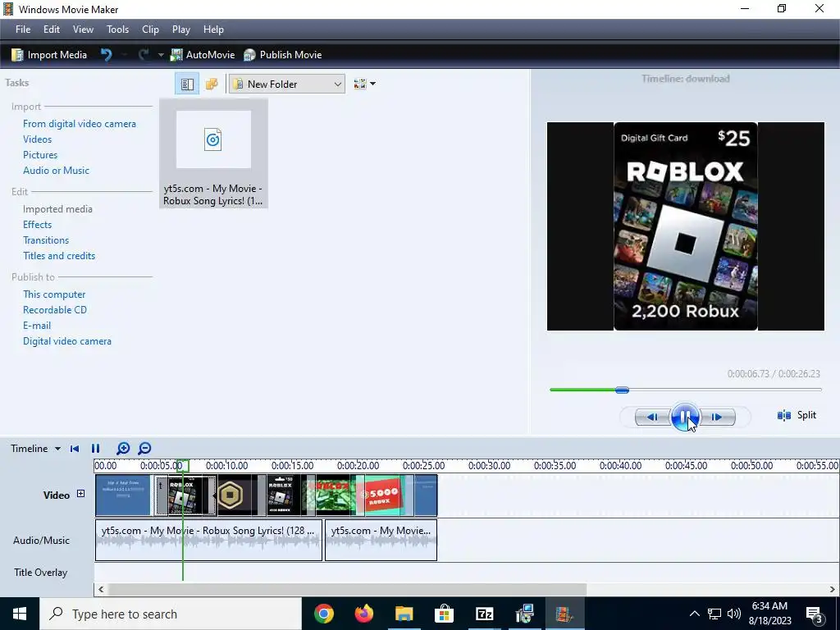Viewport: 840px width, 630px height.
Task: Import from digital video camera link
Action: 80,124
